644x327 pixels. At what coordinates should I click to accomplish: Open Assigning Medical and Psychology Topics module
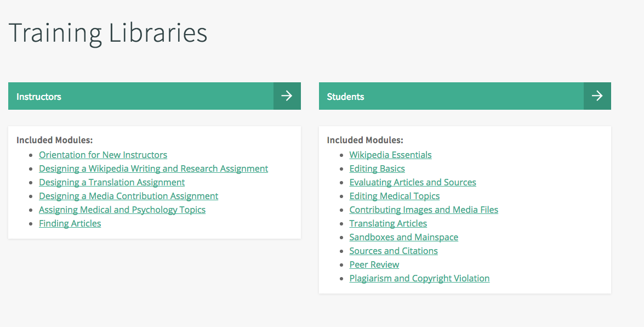(x=122, y=210)
